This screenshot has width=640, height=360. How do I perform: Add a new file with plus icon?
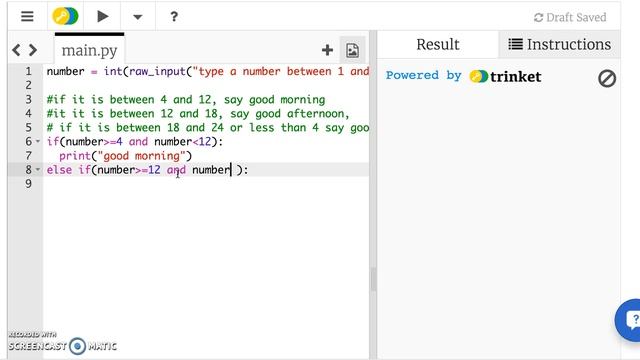tap(327, 50)
